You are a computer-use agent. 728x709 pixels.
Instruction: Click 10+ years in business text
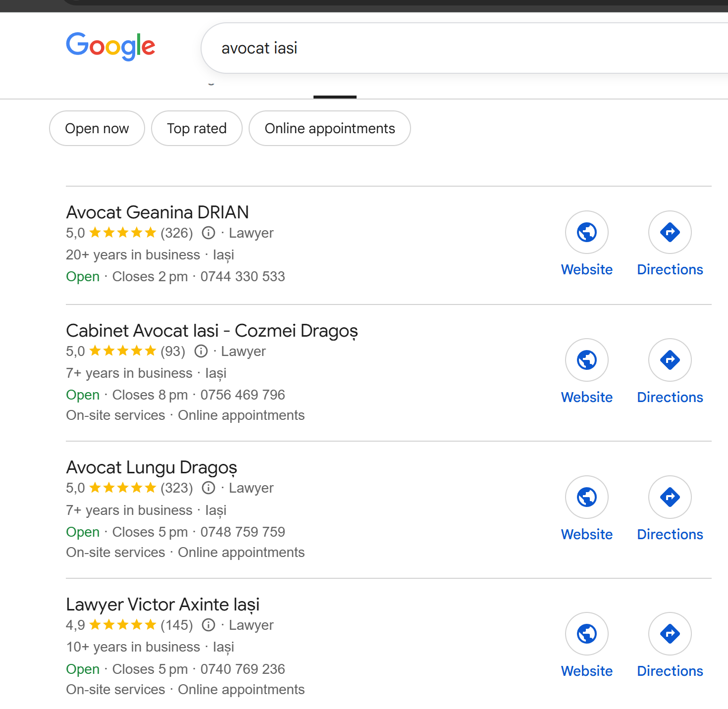[133, 647]
